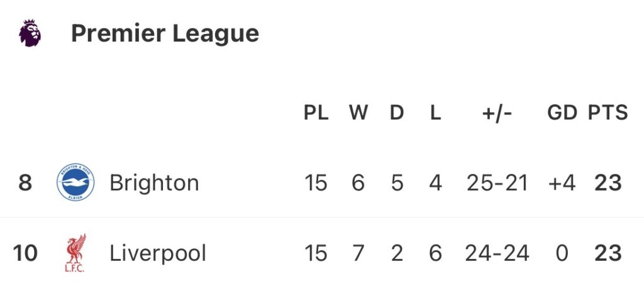The image size is (644, 293).
Task: Click the Brighton club crest
Action: 75,183
